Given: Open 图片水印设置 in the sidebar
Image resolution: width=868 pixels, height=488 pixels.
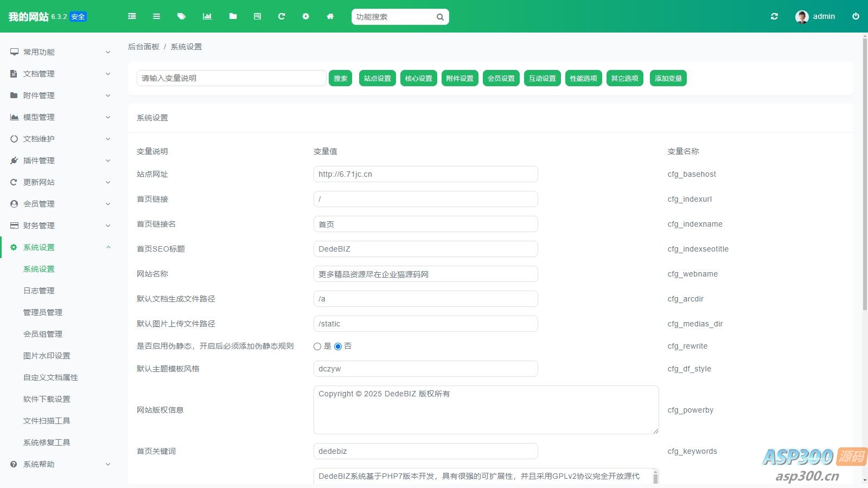Looking at the screenshot, I should pyautogui.click(x=47, y=356).
